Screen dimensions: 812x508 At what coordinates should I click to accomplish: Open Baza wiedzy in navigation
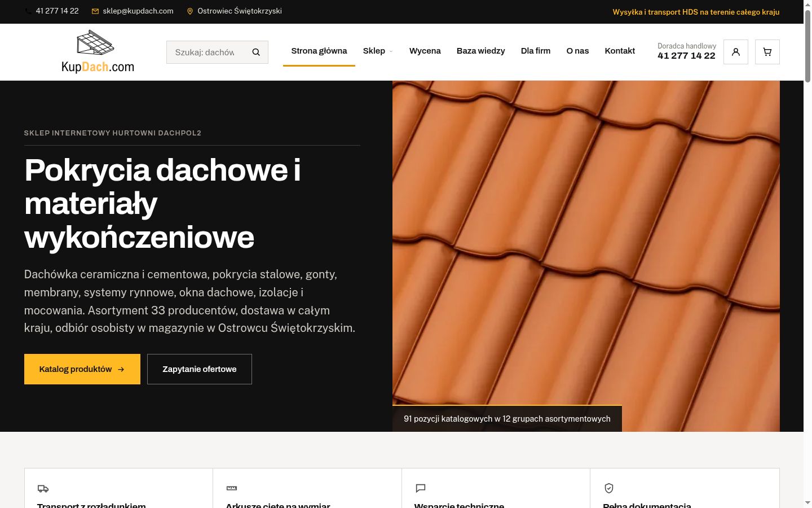[481, 51]
